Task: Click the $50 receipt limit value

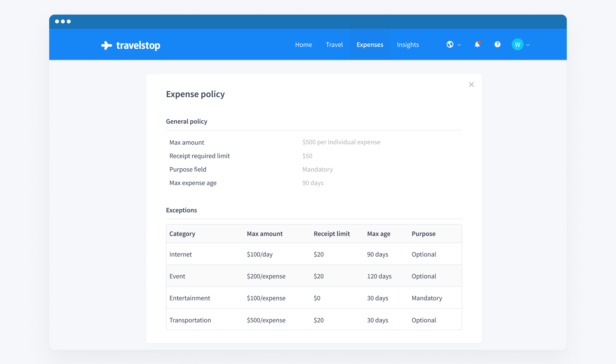Action: (307, 156)
